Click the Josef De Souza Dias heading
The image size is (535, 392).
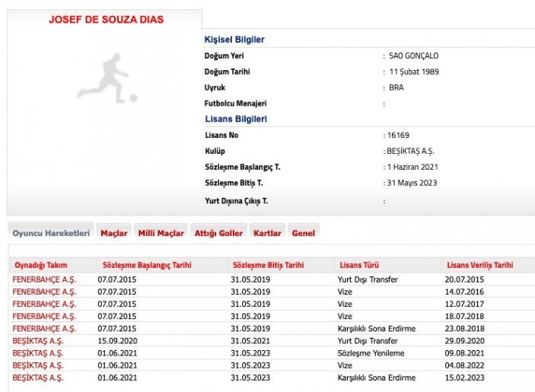click(x=106, y=19)
